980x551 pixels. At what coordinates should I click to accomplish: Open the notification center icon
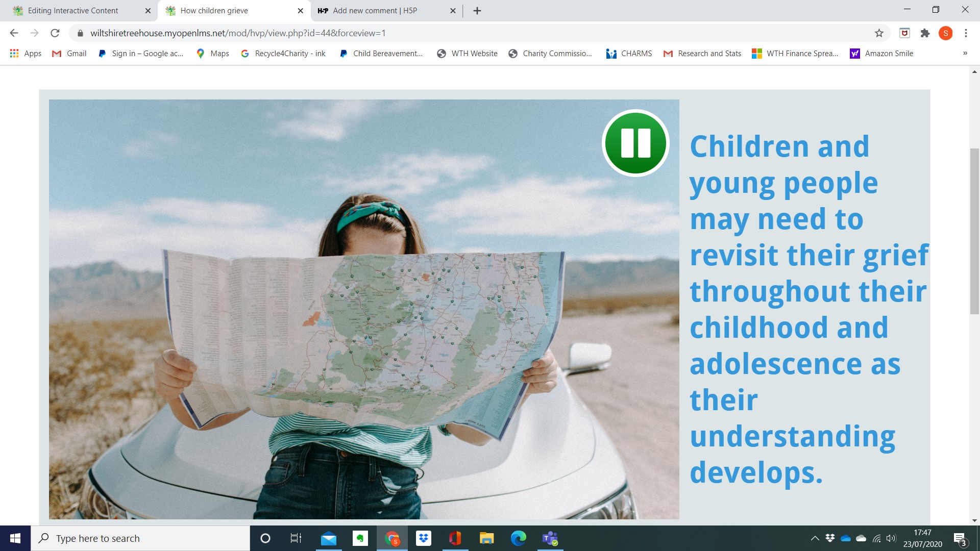pos(960,538)
